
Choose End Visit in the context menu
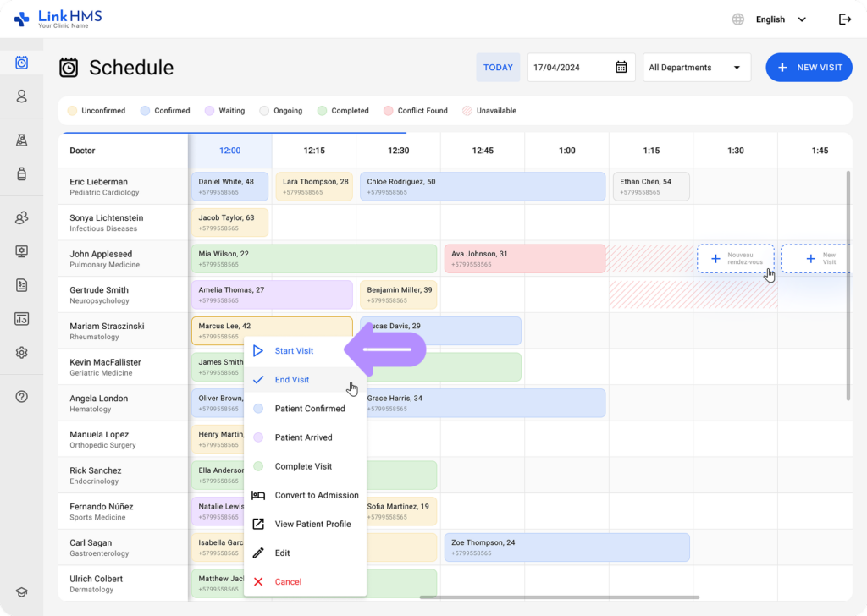pyautogui.click(x=305, y=380)
